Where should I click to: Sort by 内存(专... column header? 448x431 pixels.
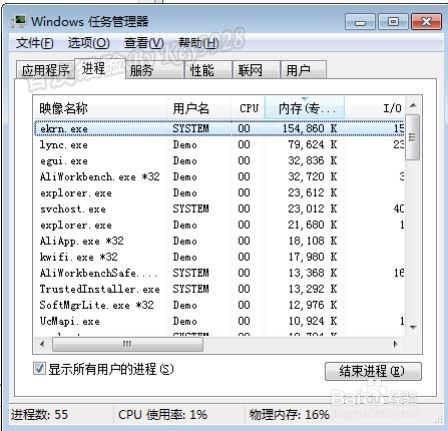click(305, 108)
